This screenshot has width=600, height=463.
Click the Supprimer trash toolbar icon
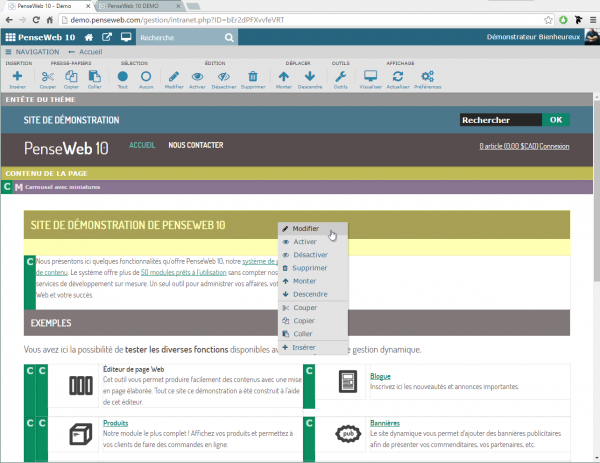253,76
